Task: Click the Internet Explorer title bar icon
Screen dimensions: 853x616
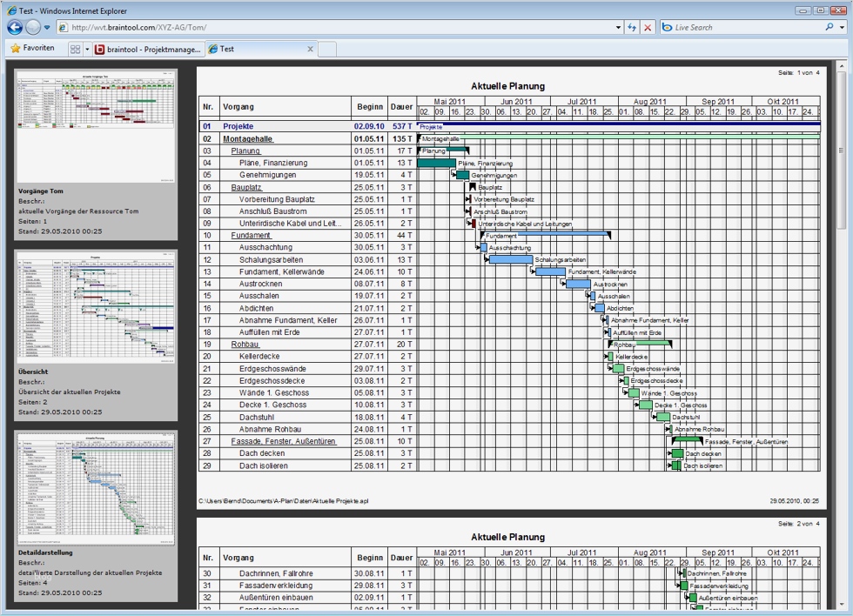Action: coord(12,10)
